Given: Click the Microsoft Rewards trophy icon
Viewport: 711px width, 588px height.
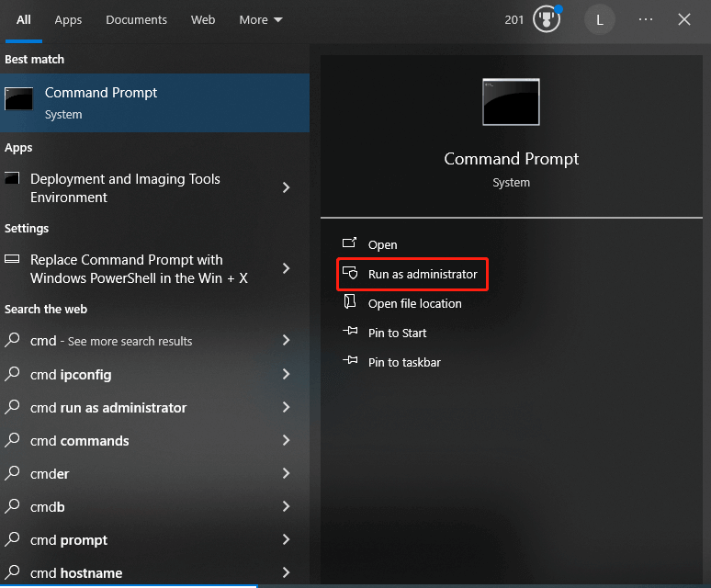Looking at the screenshot, I should coord(546,19).
